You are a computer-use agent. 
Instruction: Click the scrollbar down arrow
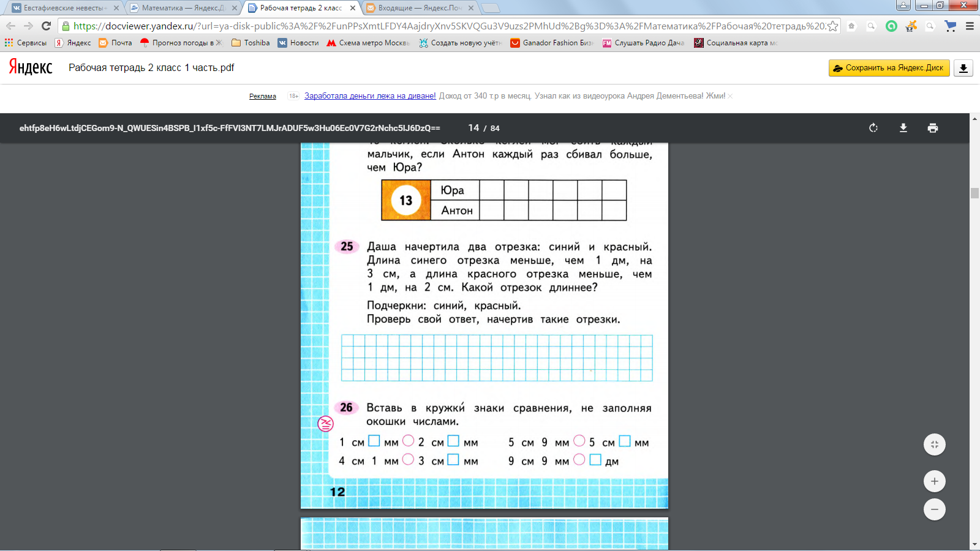point(974,544)
